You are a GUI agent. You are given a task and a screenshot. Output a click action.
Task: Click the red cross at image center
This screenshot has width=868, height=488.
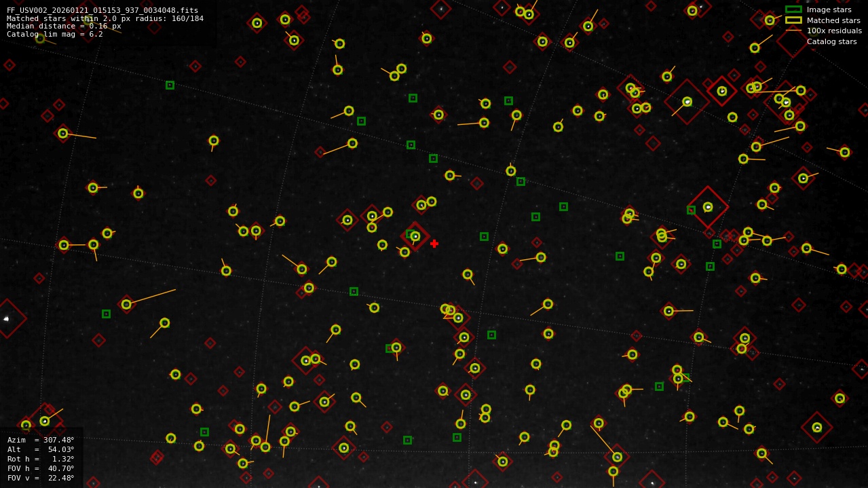[434, 244]
